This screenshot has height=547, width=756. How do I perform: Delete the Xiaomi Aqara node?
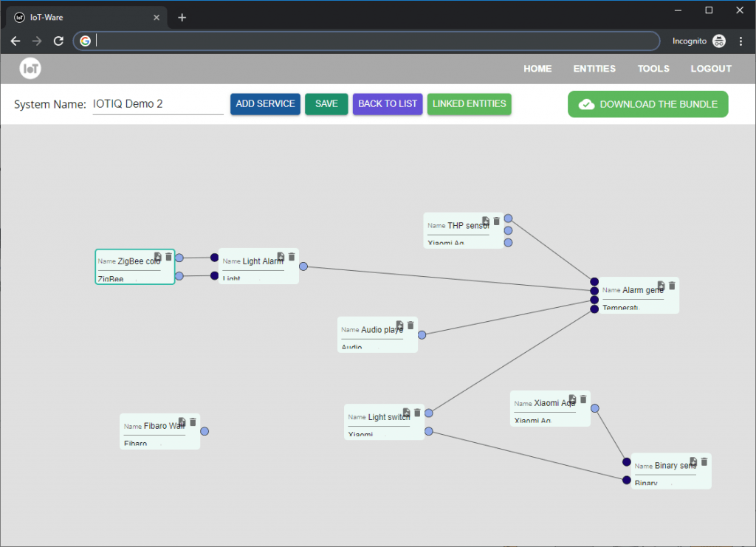583,399
